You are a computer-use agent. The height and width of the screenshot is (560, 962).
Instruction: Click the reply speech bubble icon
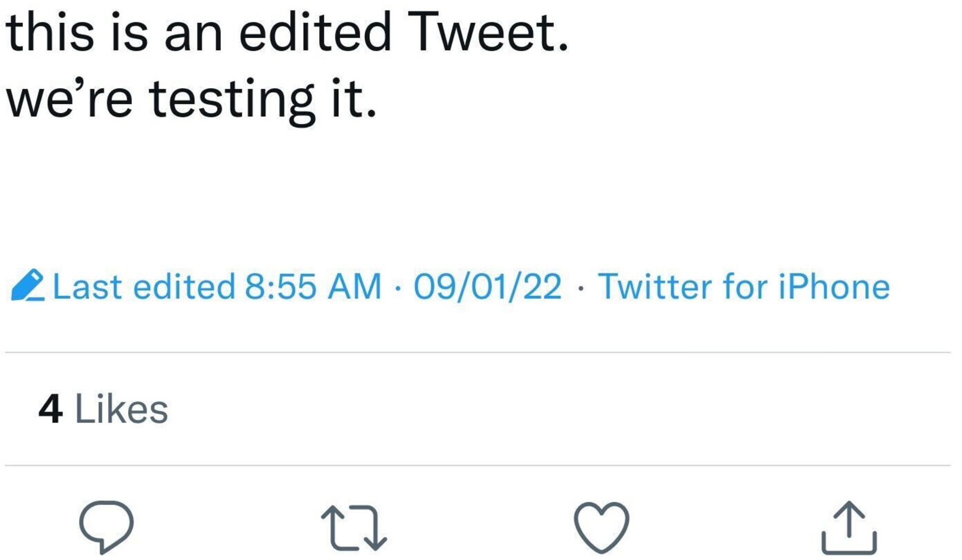(106, 526)
